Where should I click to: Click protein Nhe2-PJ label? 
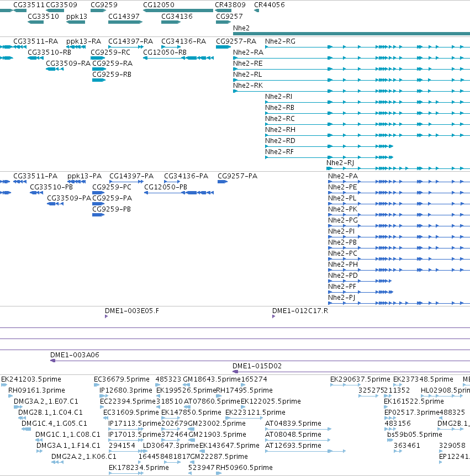click(x=341, y=298)
